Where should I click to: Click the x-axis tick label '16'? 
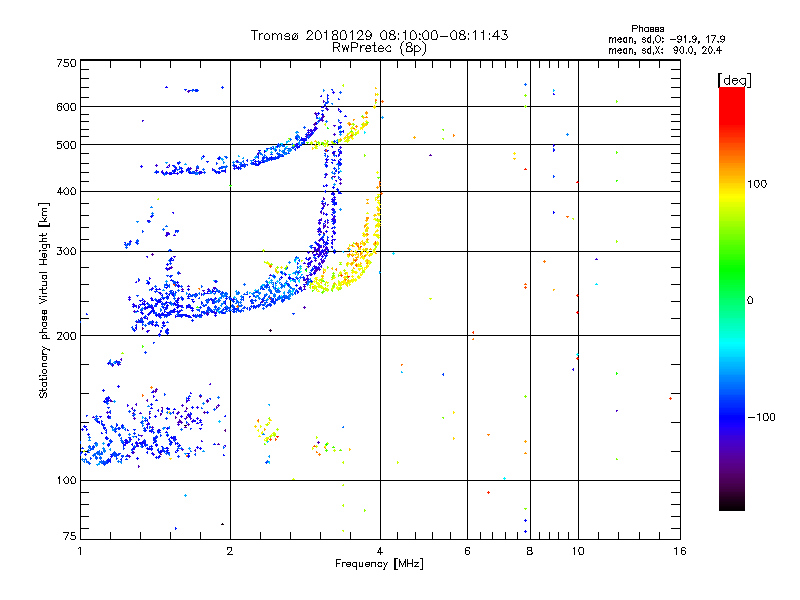(x=680, y=551)
